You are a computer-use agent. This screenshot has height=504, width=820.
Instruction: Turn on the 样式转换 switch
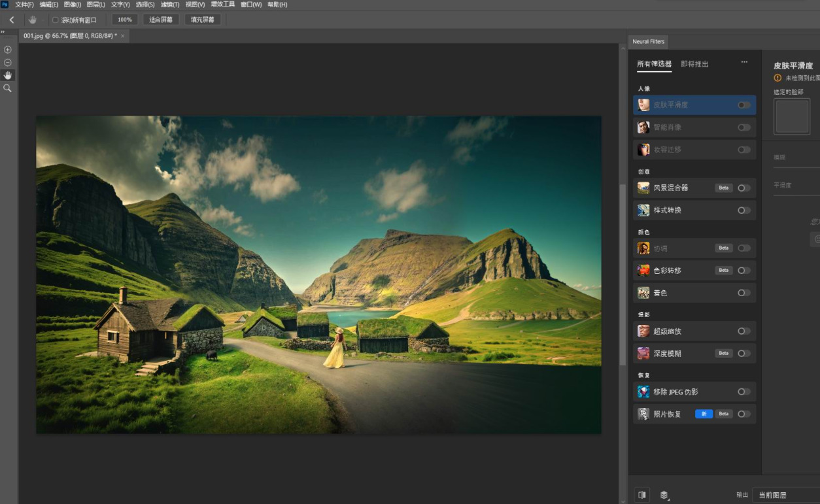point(744,210)
